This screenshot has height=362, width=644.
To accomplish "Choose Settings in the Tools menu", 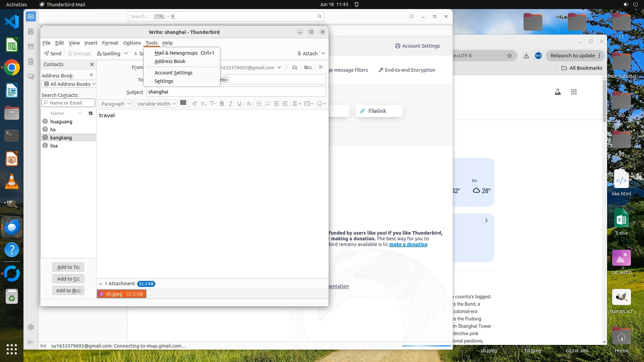I will 164,81.
